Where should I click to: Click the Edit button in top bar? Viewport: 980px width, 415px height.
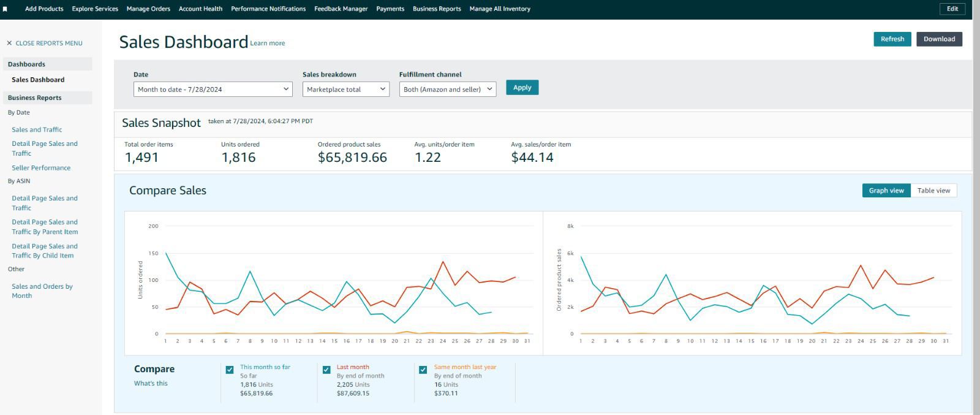click(952, 9)
